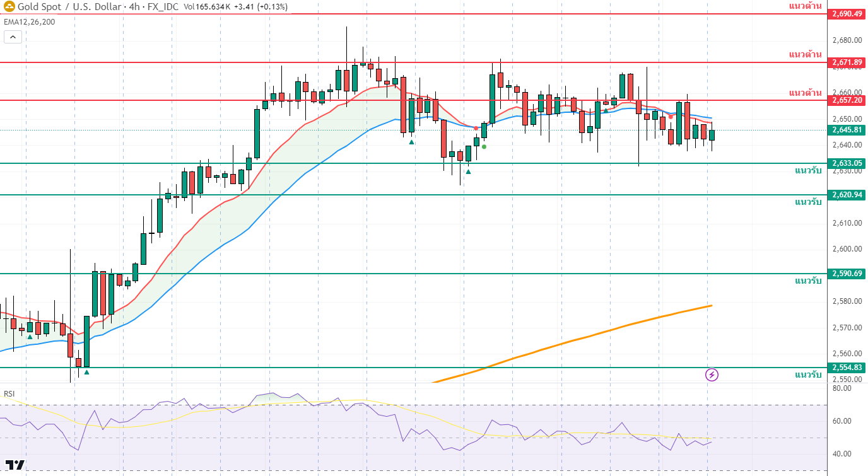Click the 2,580.00 price axis tick
Screen dimensions: 868x476
(847, 301)
